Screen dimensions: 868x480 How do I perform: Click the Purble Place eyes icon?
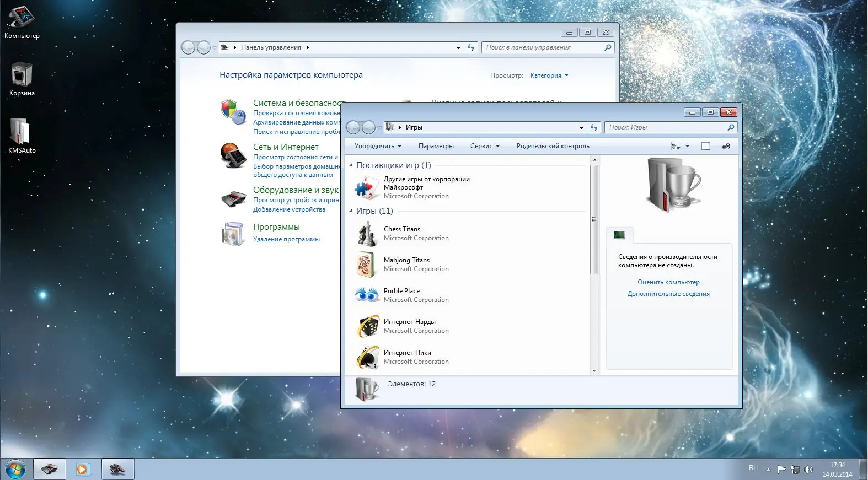367,295
